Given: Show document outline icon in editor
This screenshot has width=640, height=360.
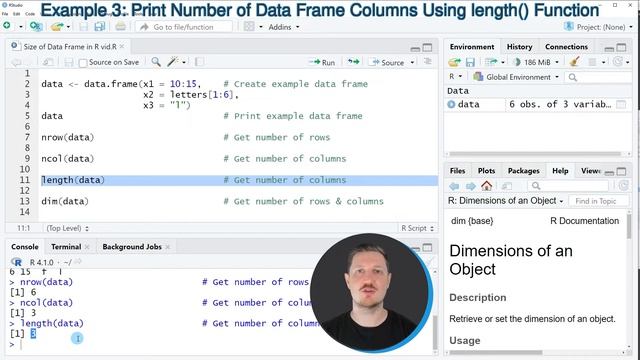Looking at the screenshot, I should tap(428, 62).
